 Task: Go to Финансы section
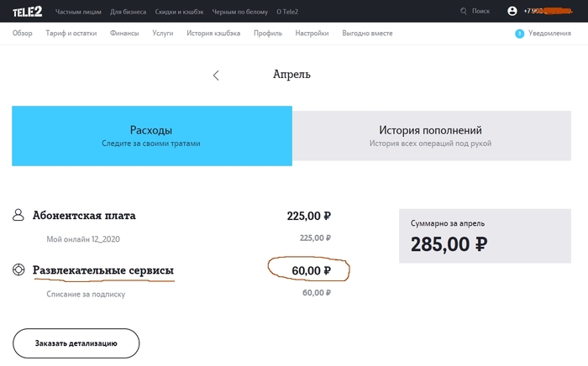[x=124, y=34]
